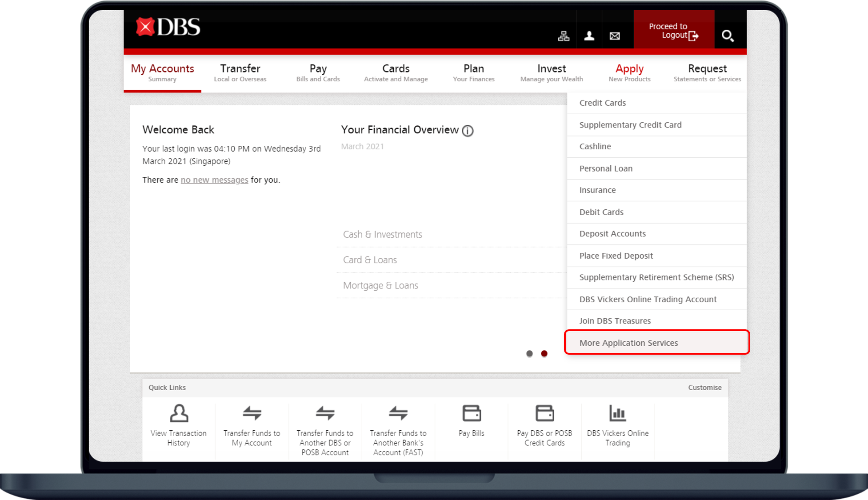
Task: Click Transfer to Another Bank's Account (FAST) icon
Action: pos(398,413)
